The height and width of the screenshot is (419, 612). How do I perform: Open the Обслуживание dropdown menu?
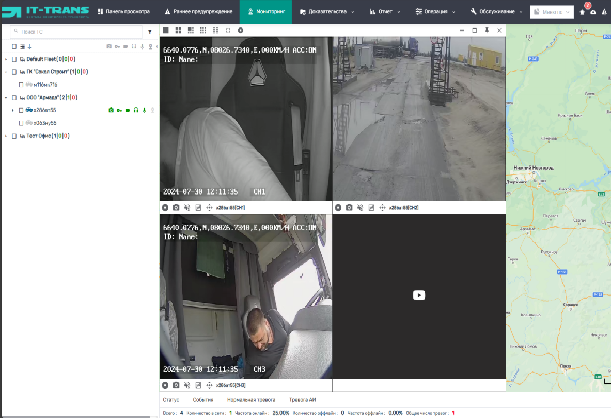pos(496,12)
